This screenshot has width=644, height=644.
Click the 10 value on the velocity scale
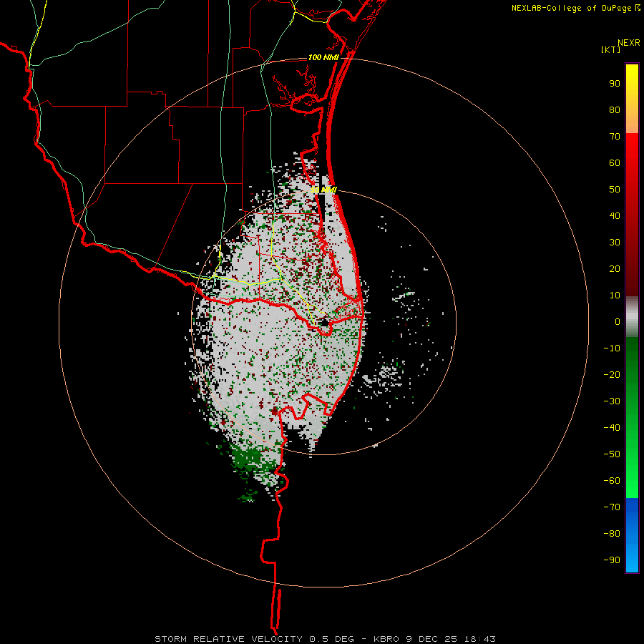[x=615, y=296]
